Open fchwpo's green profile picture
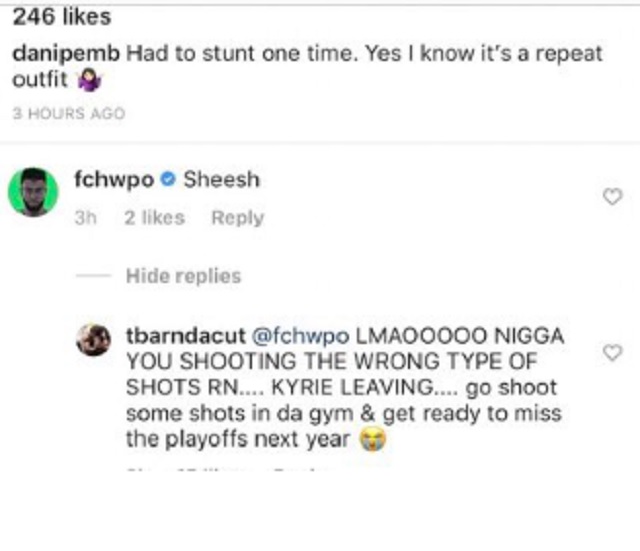 (x=33, y=192)
